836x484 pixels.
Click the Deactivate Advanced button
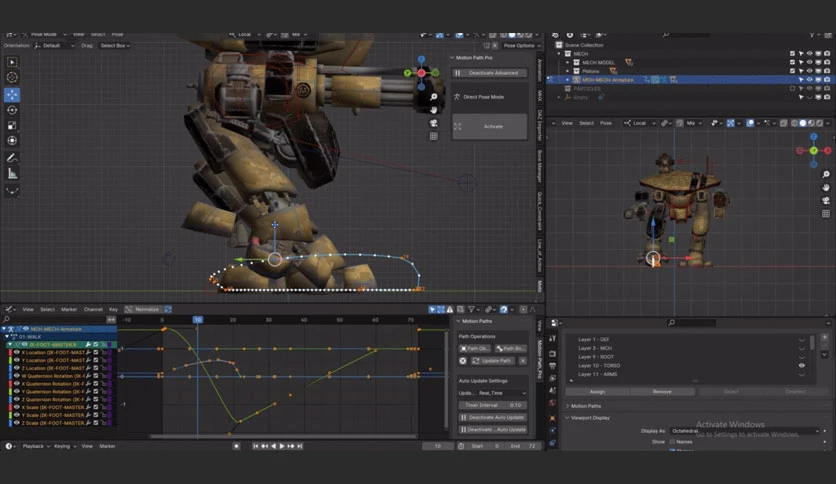[x=489, y=73]
